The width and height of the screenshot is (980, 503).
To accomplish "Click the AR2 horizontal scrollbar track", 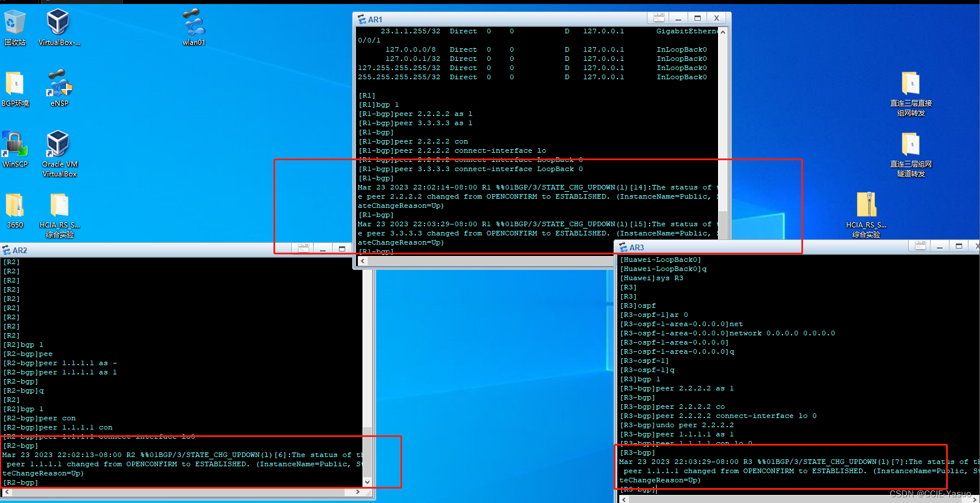I will point(178,493).
